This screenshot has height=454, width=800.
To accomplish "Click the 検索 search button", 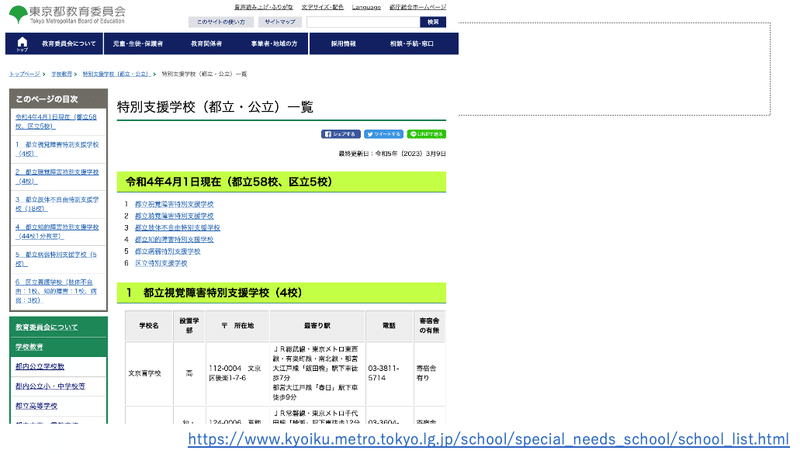I will tap(433, 22).
